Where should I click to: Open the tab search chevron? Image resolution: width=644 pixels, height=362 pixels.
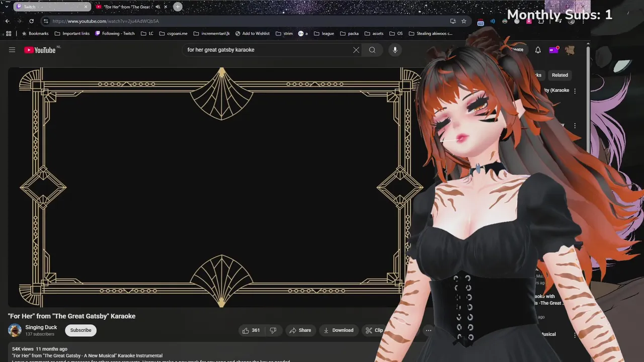(x=7, y=7)
